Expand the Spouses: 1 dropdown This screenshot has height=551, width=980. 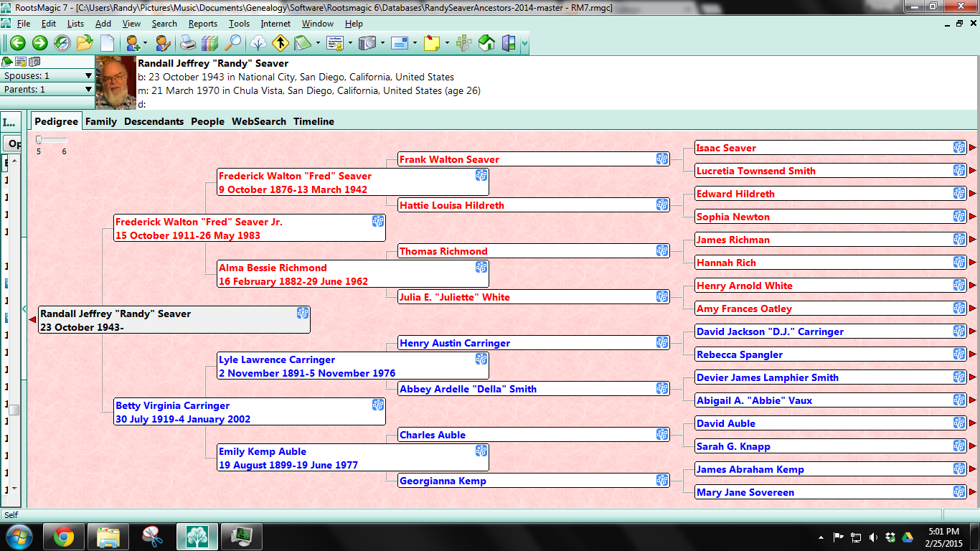89,75
